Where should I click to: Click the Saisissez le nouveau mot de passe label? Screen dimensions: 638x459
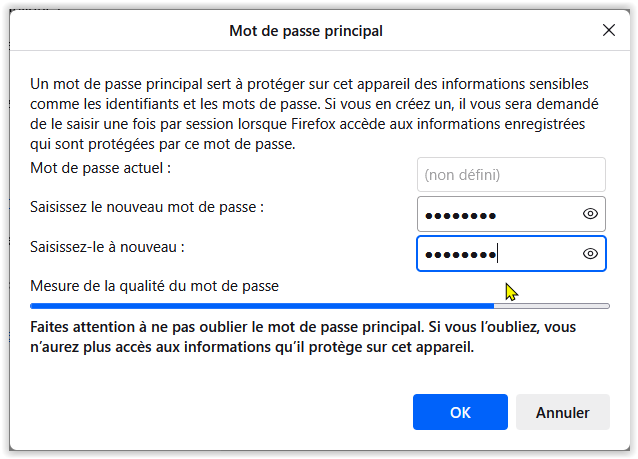pyautogui.click(x=147, y=207)
